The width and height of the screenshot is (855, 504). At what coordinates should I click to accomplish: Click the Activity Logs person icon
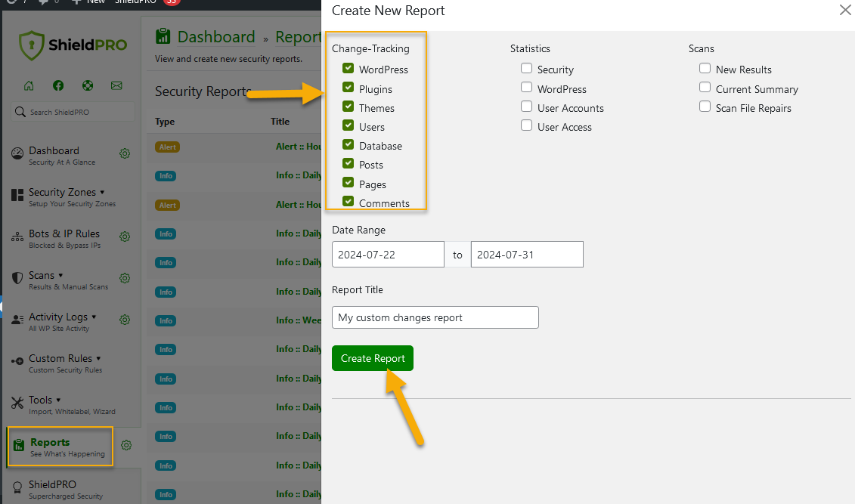coord(17,320)
